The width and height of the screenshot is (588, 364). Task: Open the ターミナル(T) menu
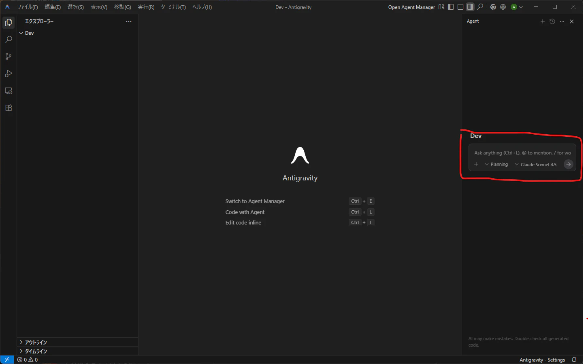coord(173,7)
